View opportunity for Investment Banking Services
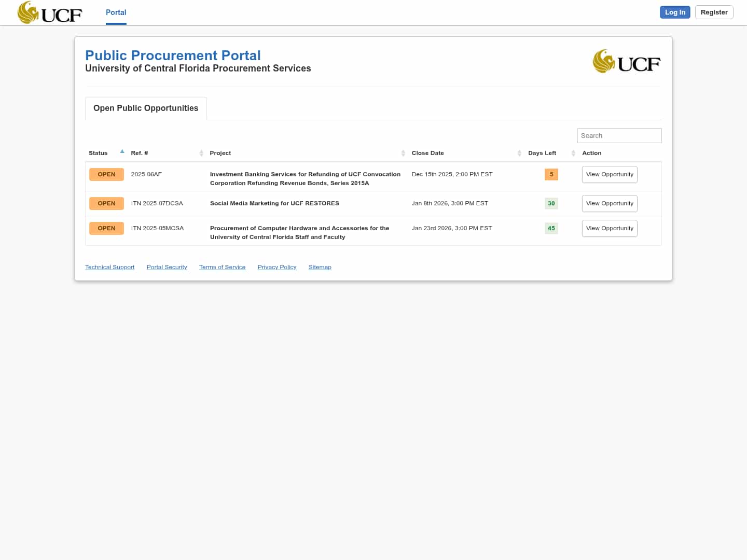 [x=610, y=174]
